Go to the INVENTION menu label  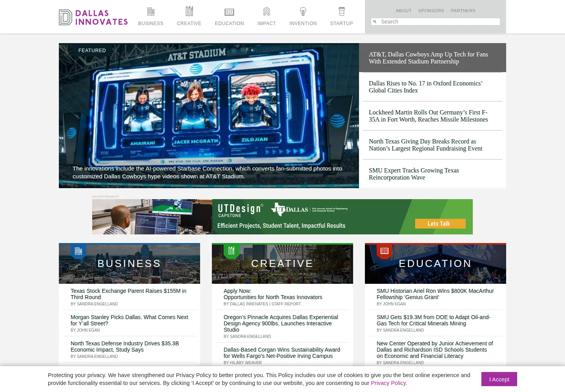pyautogui.click(x=303, y=24)
